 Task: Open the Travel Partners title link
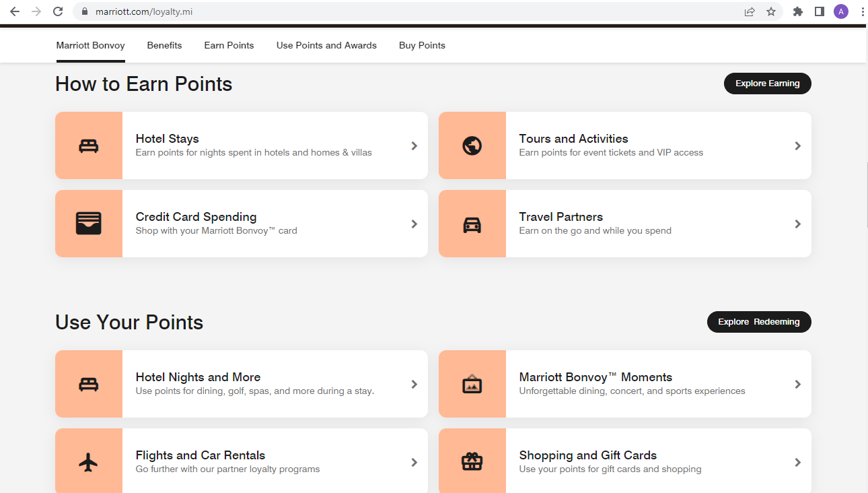point(560,217)
